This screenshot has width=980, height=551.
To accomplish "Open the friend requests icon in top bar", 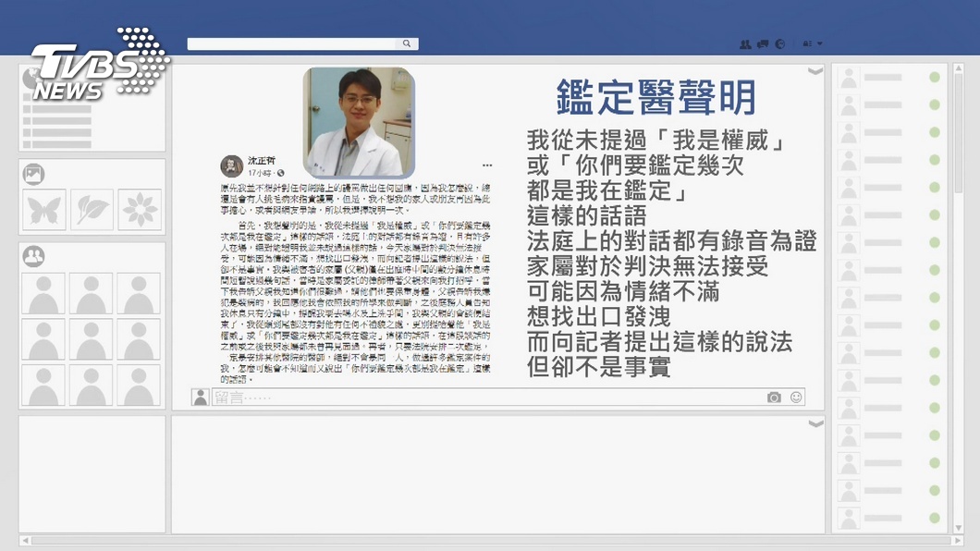I will click(745, 43).
